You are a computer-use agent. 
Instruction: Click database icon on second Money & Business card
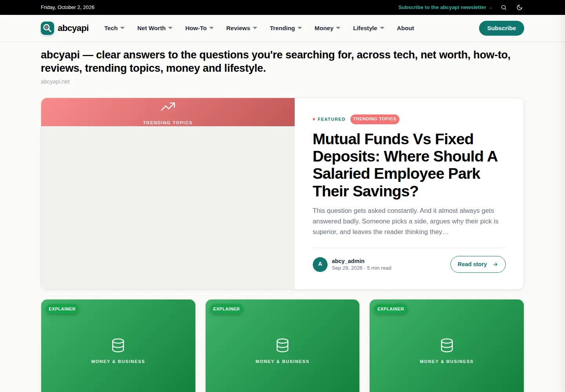282,345
